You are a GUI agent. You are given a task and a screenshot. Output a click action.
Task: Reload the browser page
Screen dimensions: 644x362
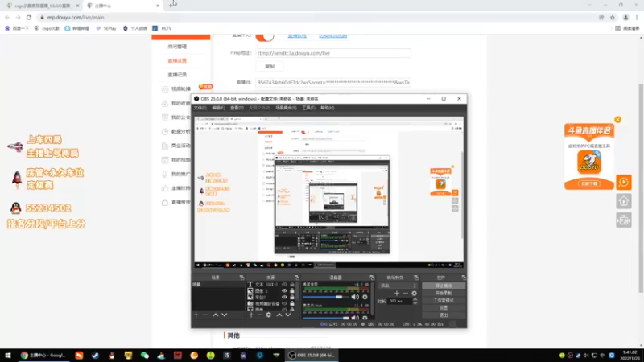(29, 17)
